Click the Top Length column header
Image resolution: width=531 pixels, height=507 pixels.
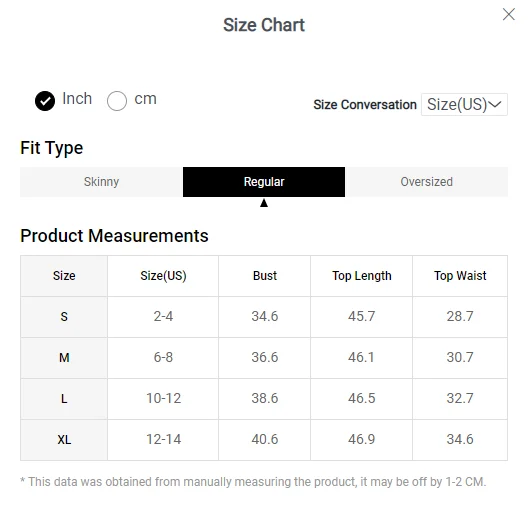click(x=361, y=276)
